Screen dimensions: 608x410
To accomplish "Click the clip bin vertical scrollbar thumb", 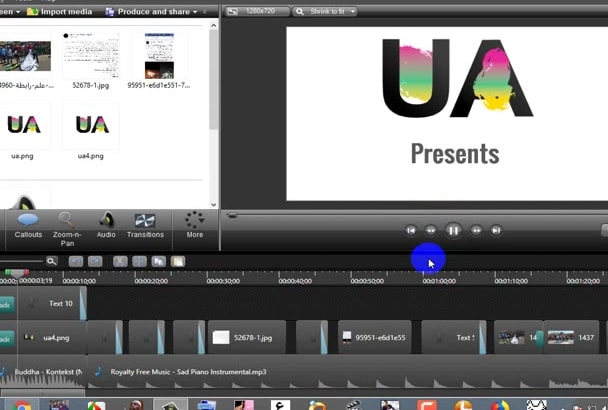I will pyautogui.click(x=214, y=80).
